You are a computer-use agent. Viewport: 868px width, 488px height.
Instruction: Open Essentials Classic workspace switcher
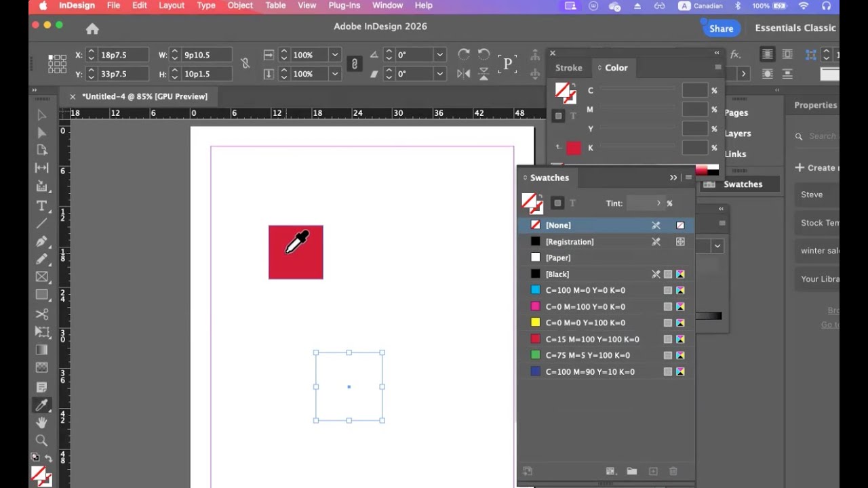795,28
